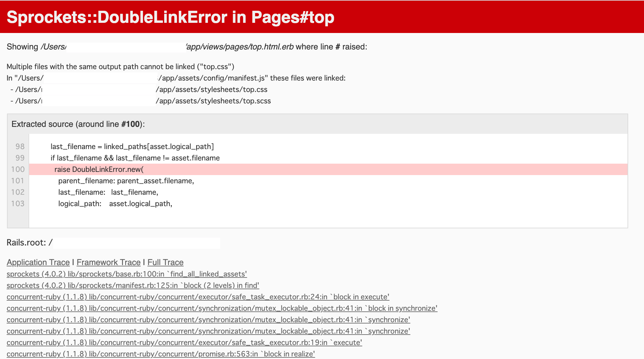
Task: Open promise.rb:563 block in realize trace
Action: tap(161, 354)
